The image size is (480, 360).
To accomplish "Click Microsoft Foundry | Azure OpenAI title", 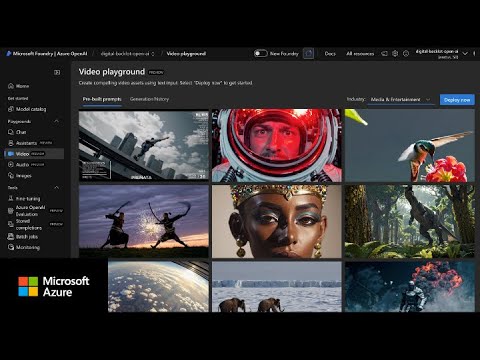I will pyautogui.click(x=50, y=54).
